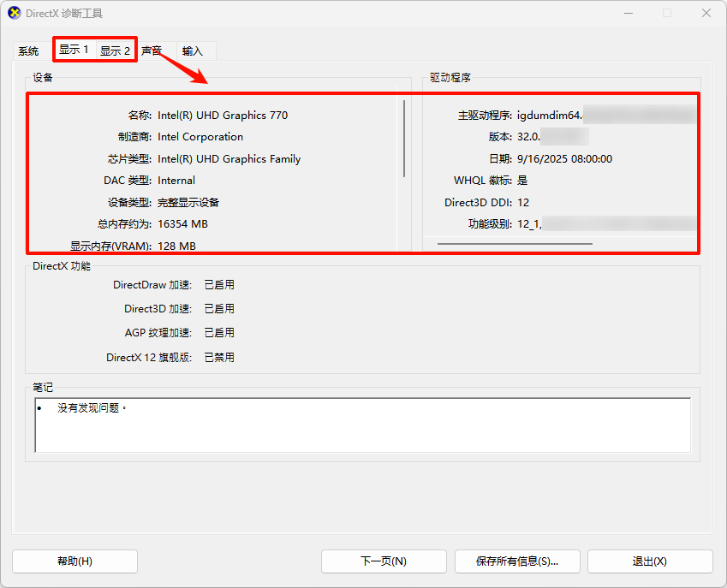Click the WHQL 徽标 value 是
Screen dimensions: 727x588
pos(522,181)
